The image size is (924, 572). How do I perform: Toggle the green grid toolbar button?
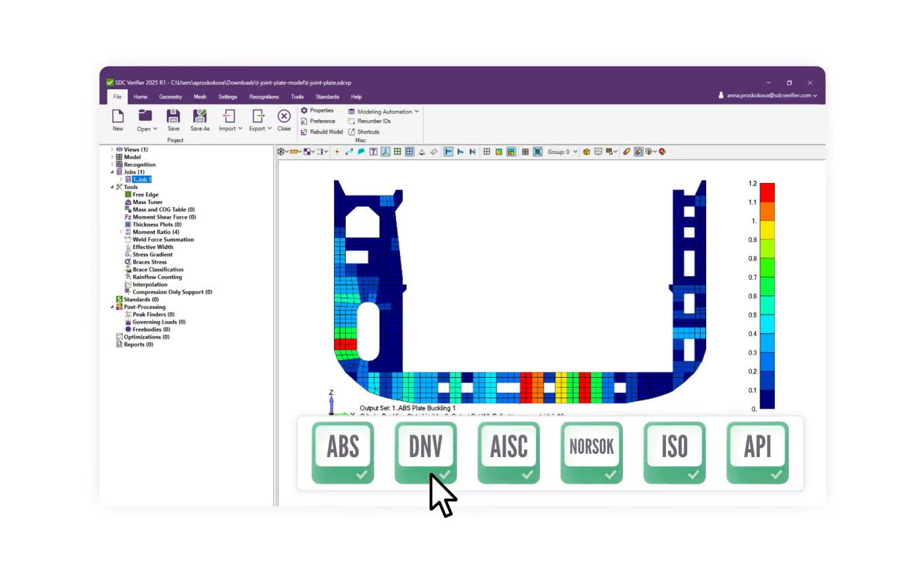397,152
